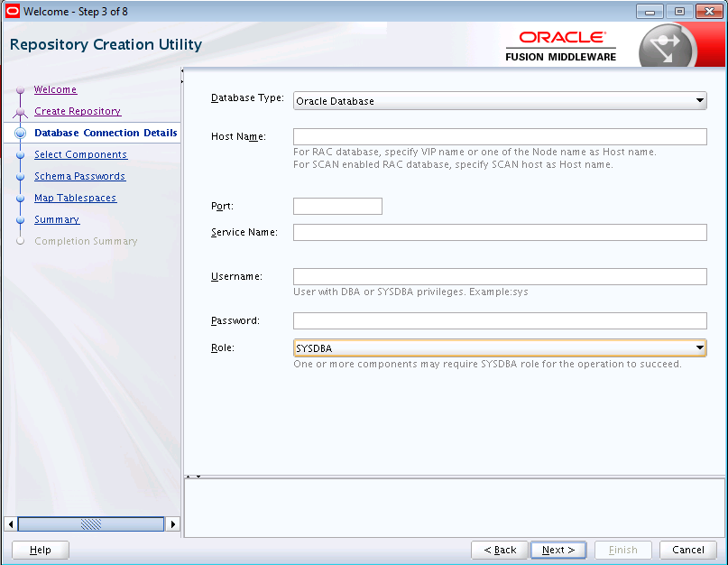Go to Schema Passwords step
The image size is (728, 565).
tap(80, 177)
